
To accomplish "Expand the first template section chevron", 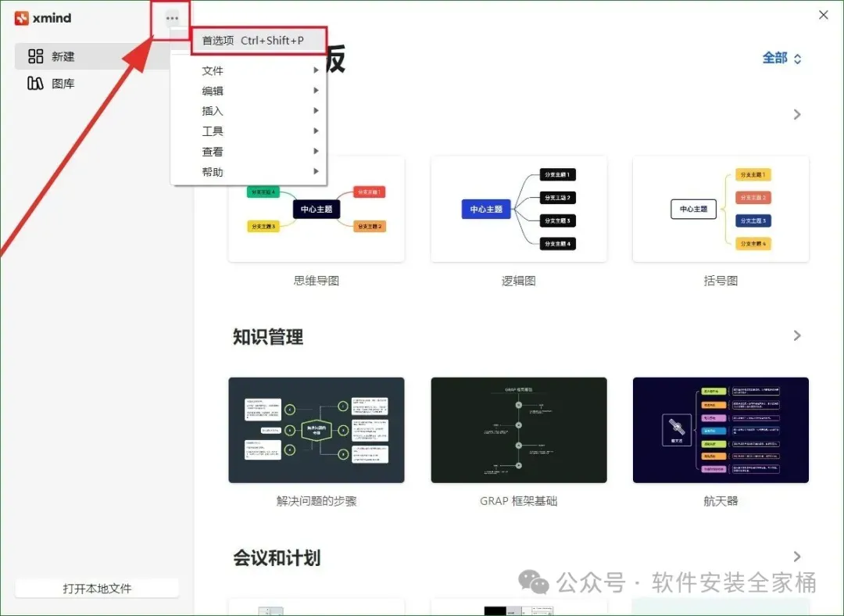I will click(x=797, y=115).
